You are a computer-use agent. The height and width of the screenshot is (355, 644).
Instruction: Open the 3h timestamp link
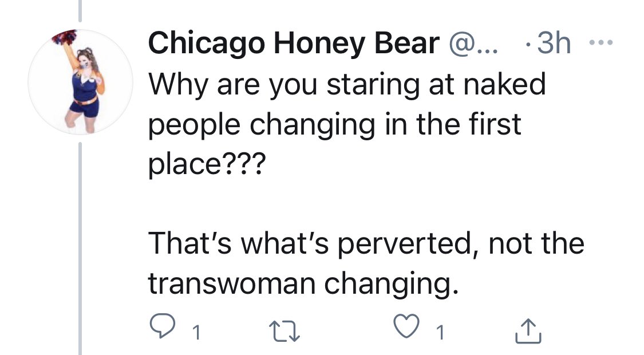pos(552,44)
